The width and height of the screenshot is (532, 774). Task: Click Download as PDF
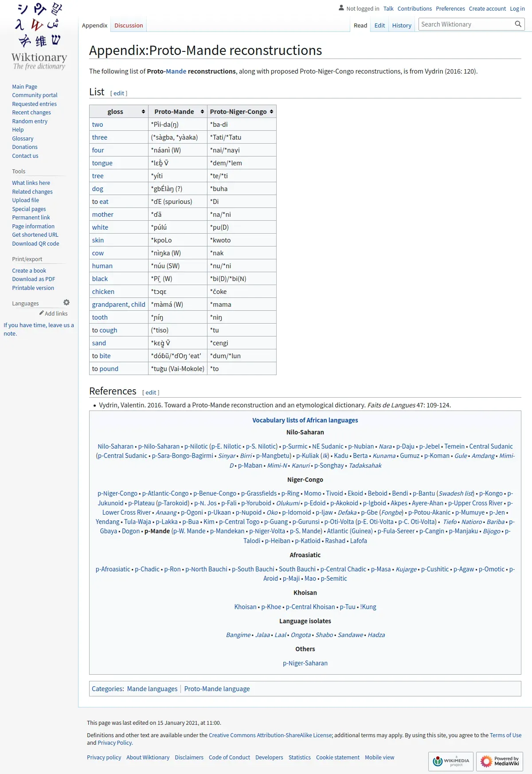[34, 279]
